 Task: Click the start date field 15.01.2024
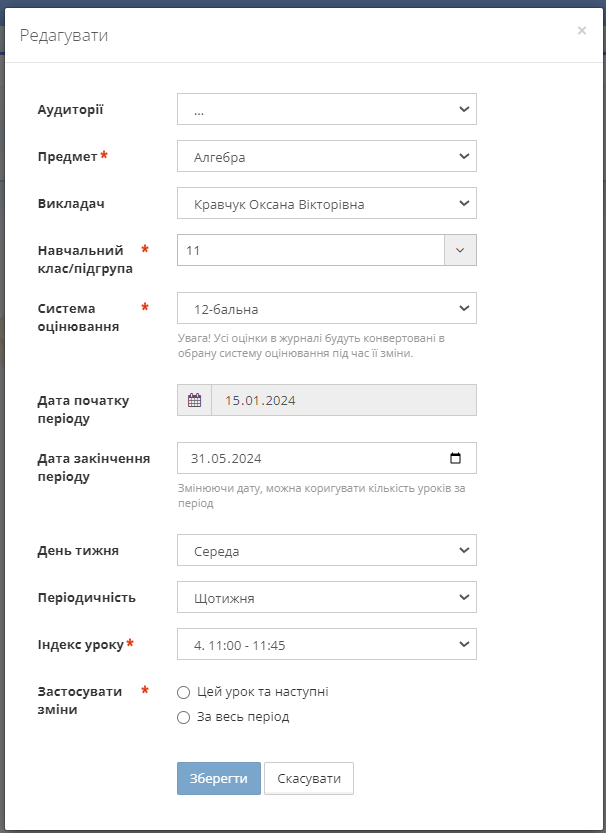point(342,400)
